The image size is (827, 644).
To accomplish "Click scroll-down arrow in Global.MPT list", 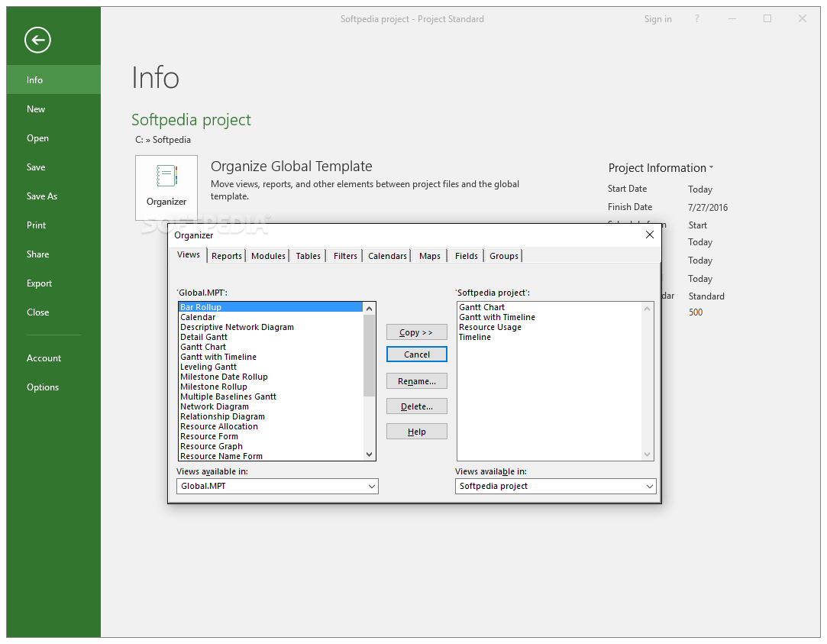I will click(x=369, y=454).
